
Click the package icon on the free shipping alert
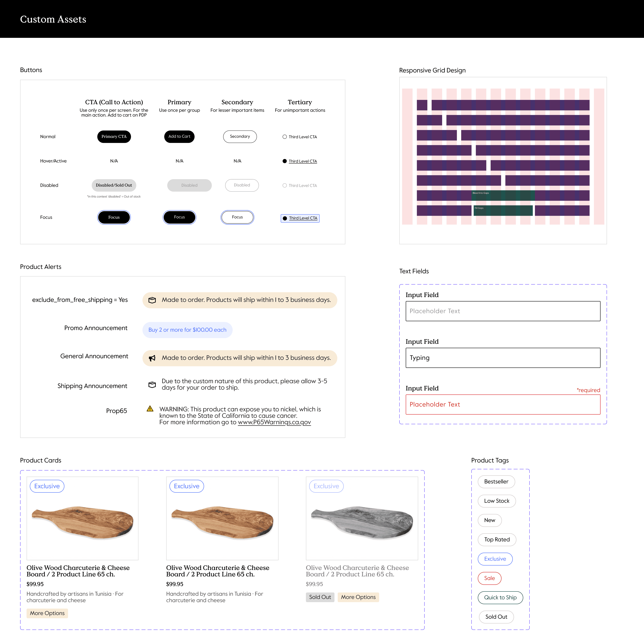(x=152, y=300)
